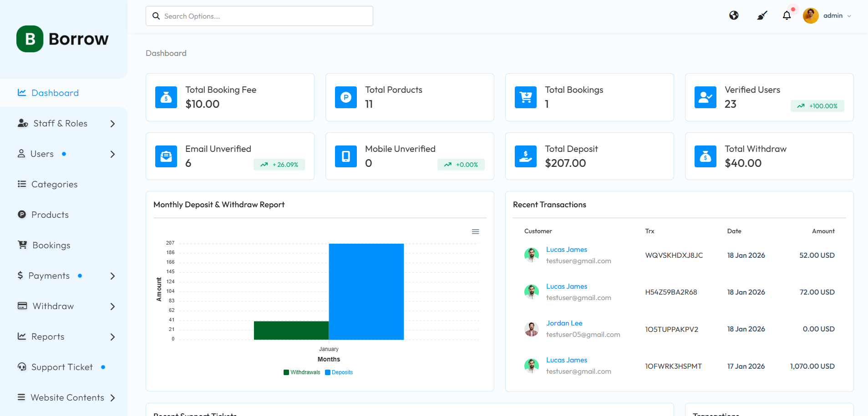Go to Categories in sidebar
Viewport: 868px width, 416px height.
tap(54, 184)
